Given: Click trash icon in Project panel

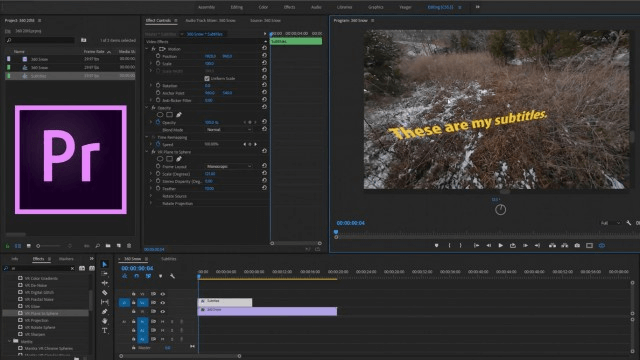Looking at the screenshot, I should (129, 246).
